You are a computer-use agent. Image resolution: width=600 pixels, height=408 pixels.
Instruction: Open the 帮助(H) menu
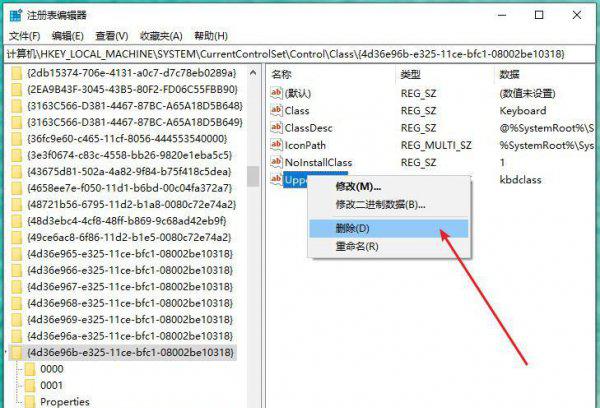211,36
